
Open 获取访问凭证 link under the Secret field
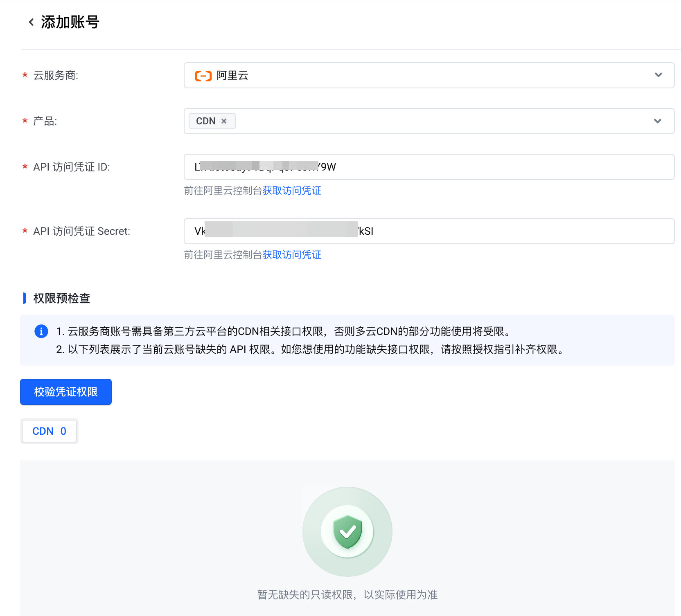point(292,255)
